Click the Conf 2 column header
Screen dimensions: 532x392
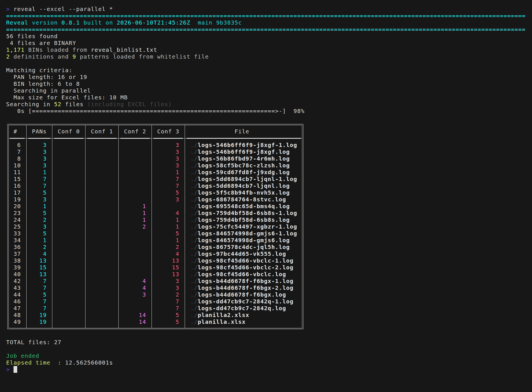(135, 132)
